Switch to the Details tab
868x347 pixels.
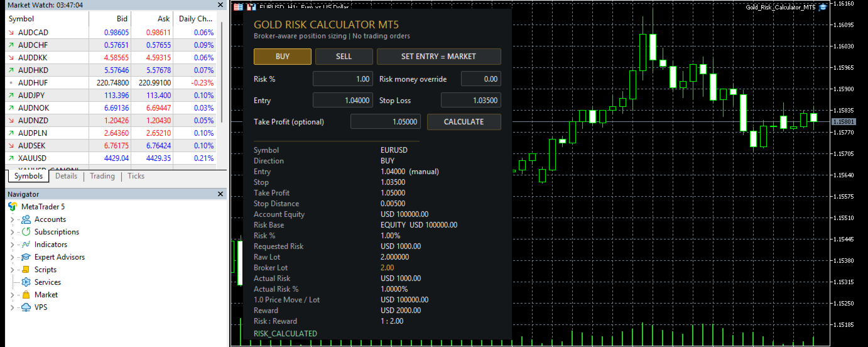[x=66, y=176]
